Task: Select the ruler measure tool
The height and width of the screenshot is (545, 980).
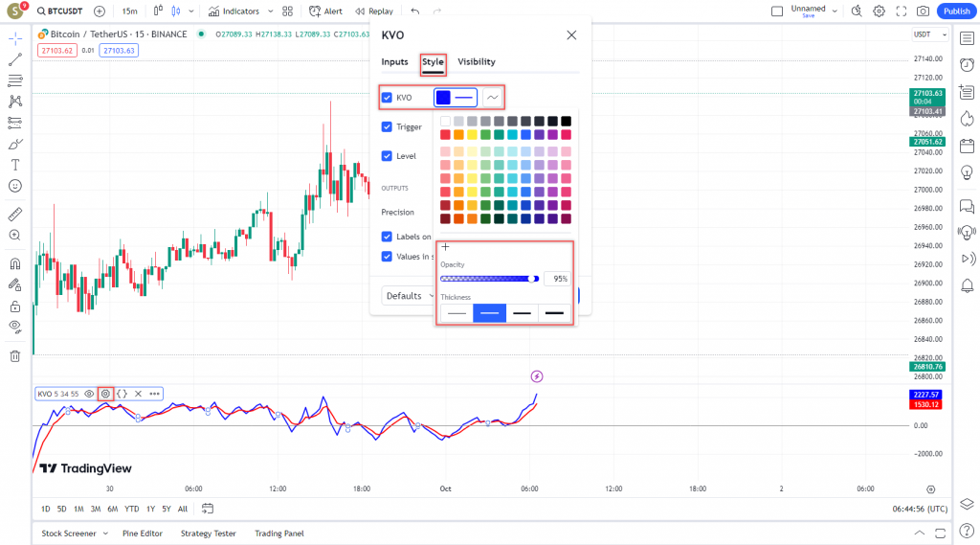Action: click(x=15, y=214)
